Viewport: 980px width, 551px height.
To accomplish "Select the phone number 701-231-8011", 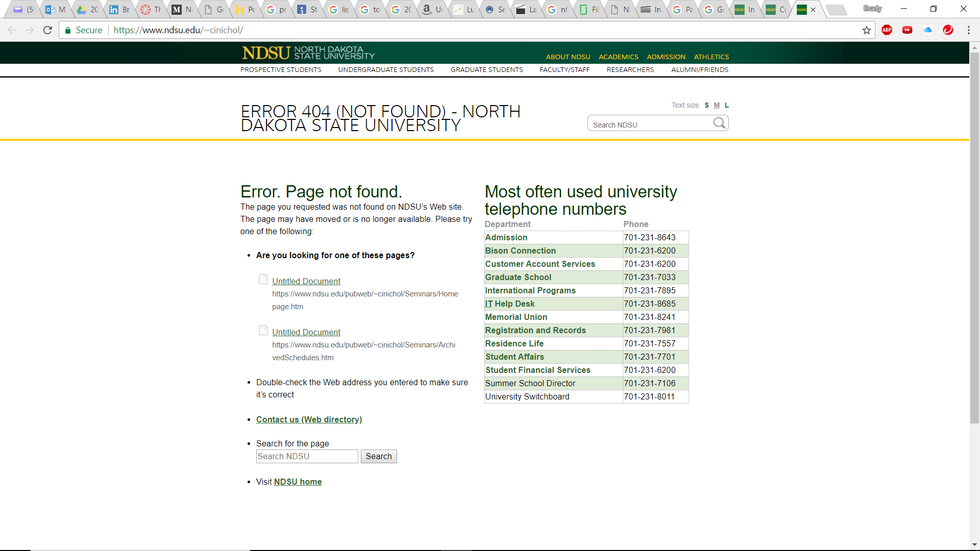I will (649, 396).
